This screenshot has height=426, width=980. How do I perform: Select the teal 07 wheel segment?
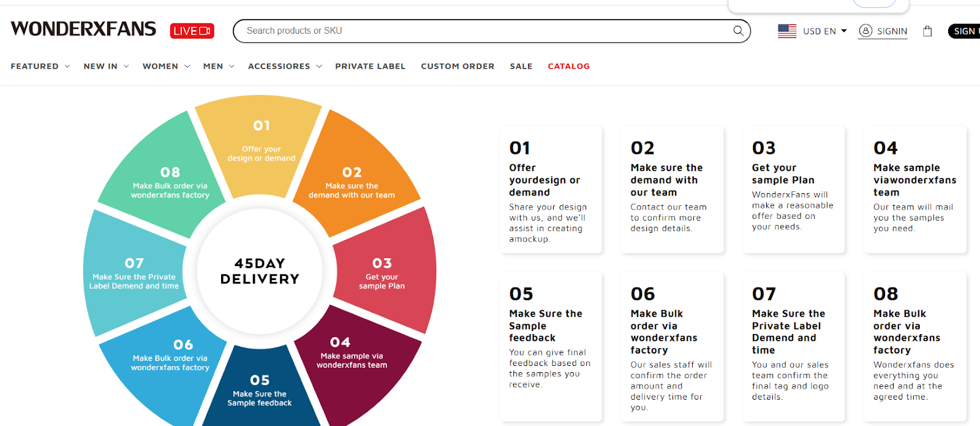135,274
